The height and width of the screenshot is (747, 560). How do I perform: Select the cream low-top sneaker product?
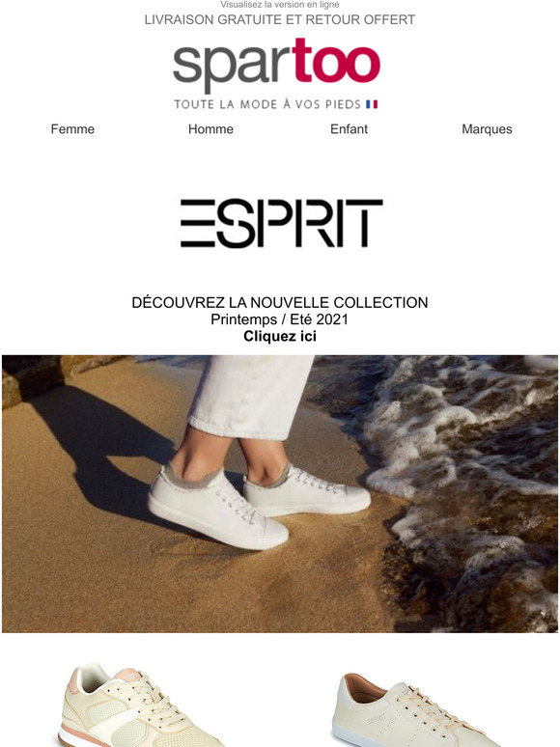414,709
